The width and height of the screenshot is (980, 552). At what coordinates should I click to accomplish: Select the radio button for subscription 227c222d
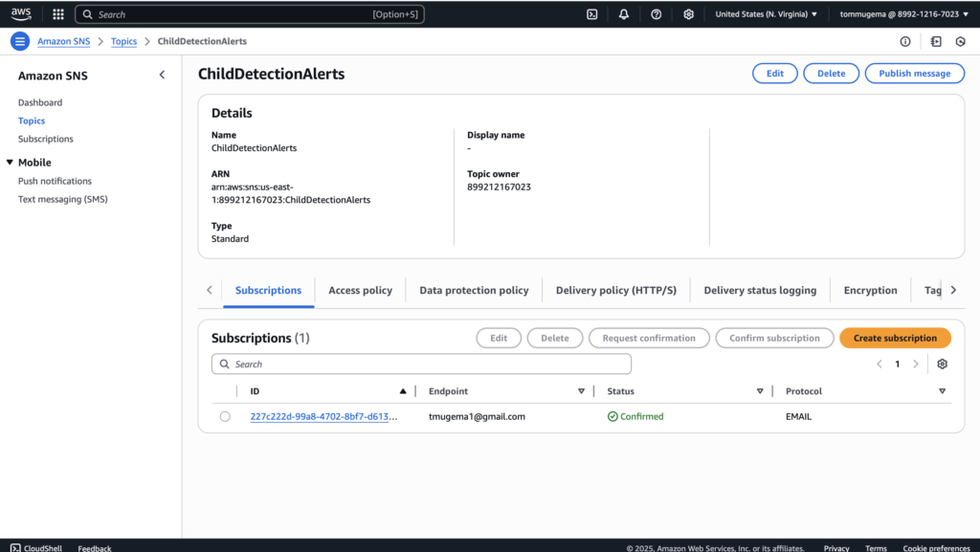pyautogui.click(x=225, y=416)
